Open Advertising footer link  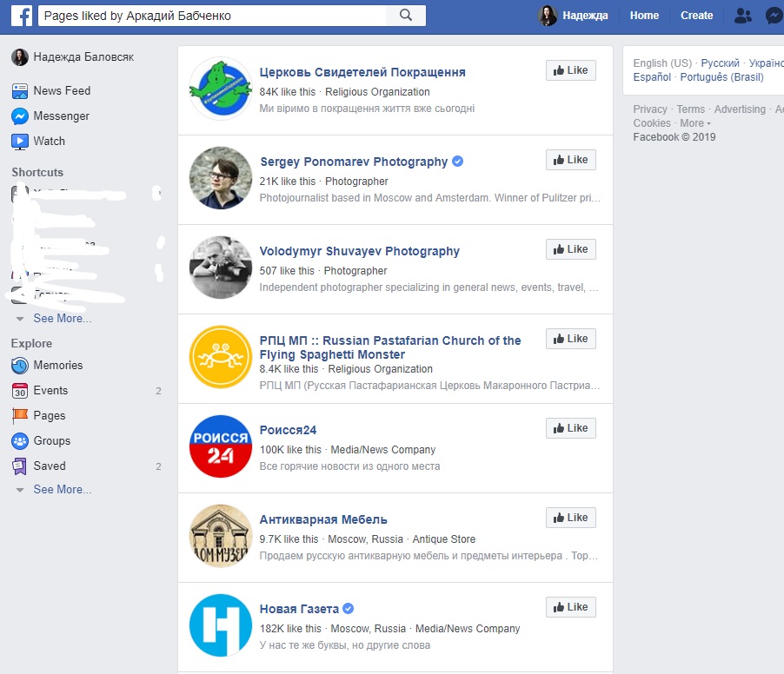[740, 109]
